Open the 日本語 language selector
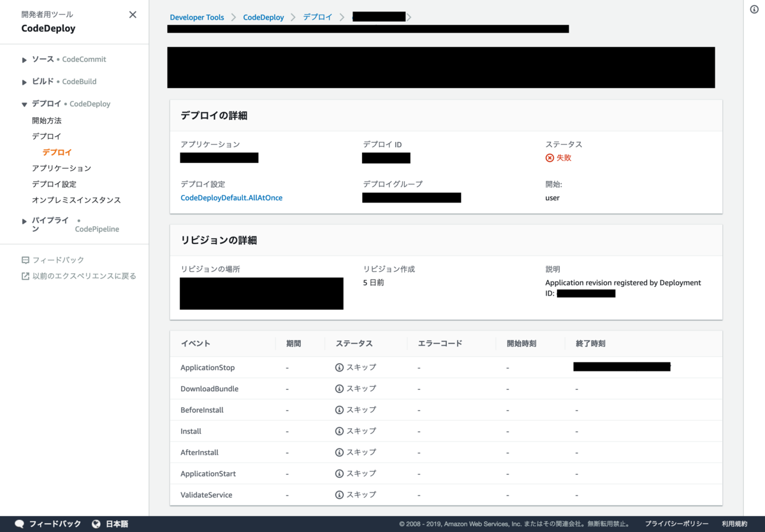Screen dimensions: 765x532 (117, 524)
